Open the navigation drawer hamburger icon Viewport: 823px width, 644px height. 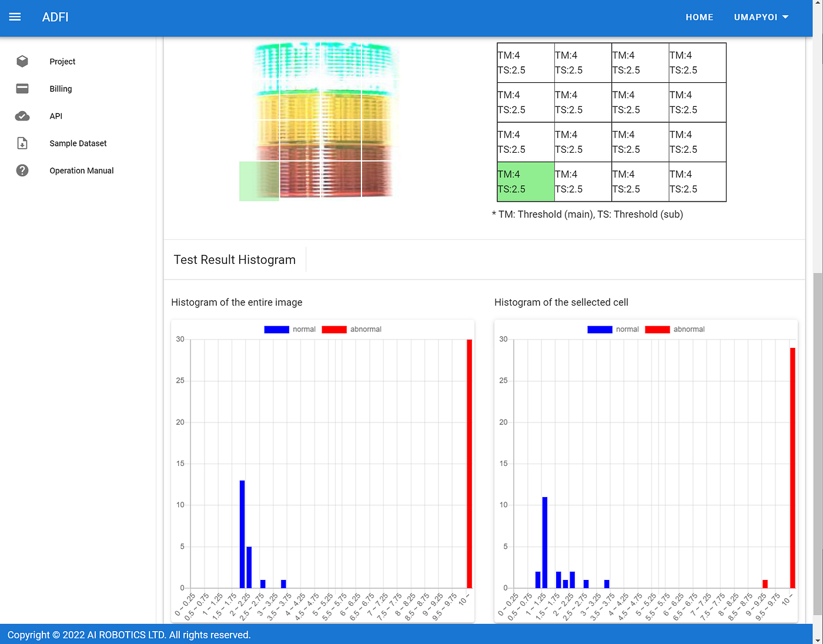coord(15,17)
